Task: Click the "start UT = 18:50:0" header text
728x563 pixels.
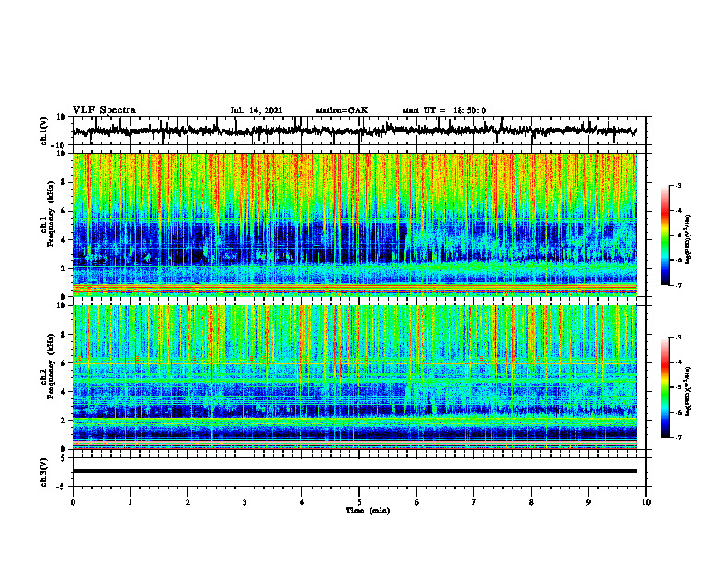Action: (x=444, y=110)
